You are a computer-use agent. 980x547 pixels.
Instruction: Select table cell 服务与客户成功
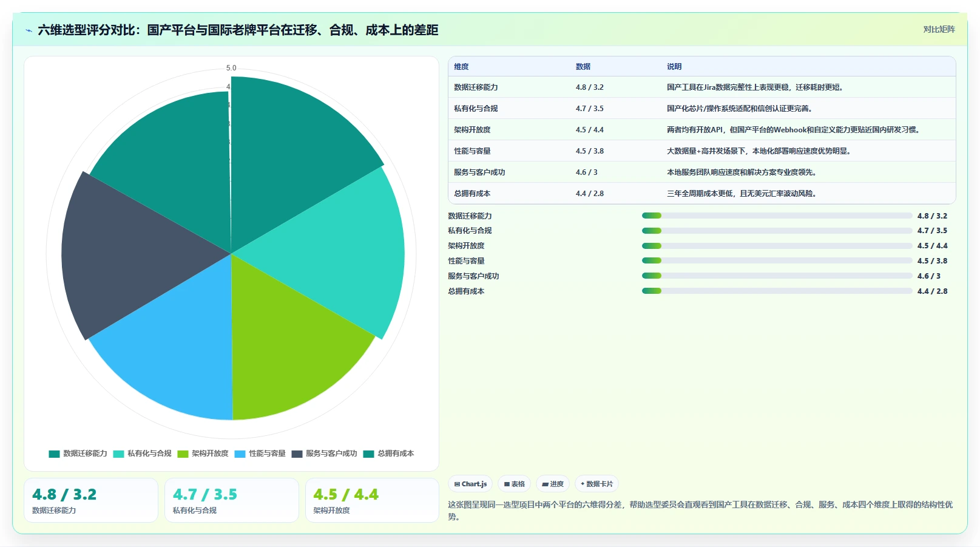click(x=479, y=172)
